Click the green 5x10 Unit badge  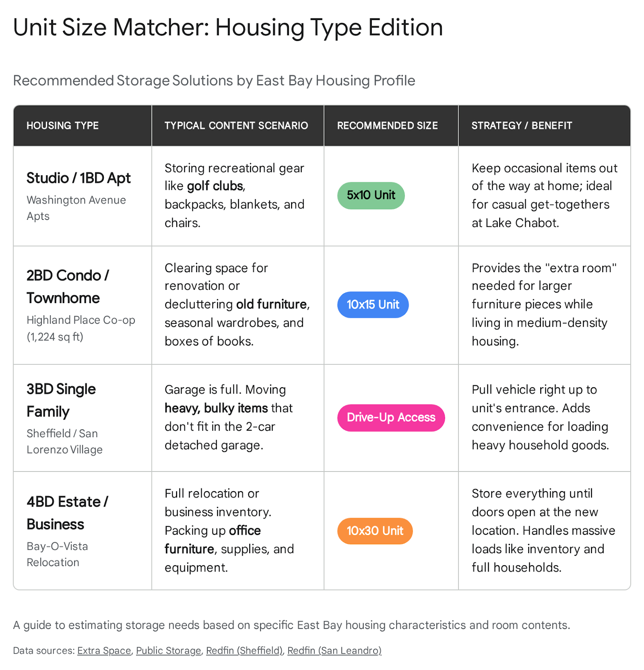(x=371, y=195)
